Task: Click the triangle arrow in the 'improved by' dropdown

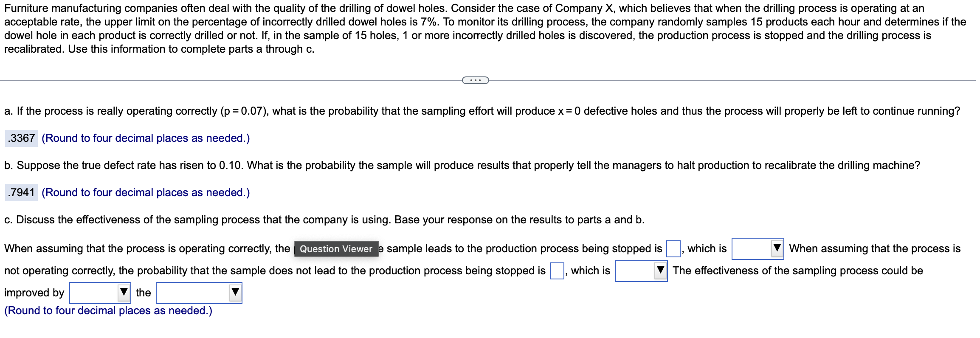Action: point(124,292)
